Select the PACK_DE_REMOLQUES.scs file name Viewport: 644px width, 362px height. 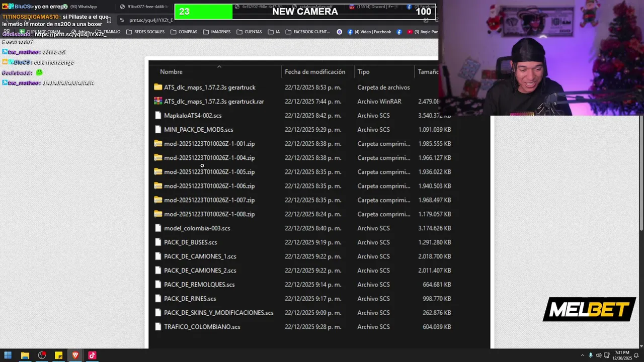tap(199, 284)
